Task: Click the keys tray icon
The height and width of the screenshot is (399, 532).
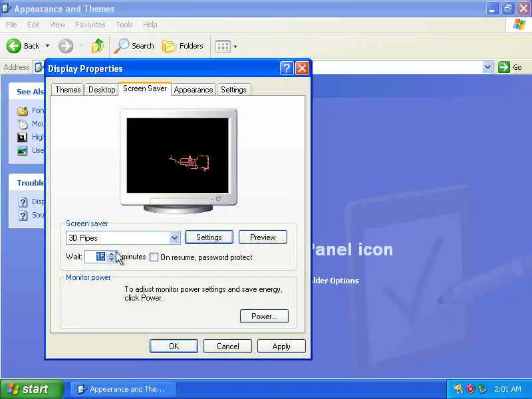Action: (x=458, y=389)
